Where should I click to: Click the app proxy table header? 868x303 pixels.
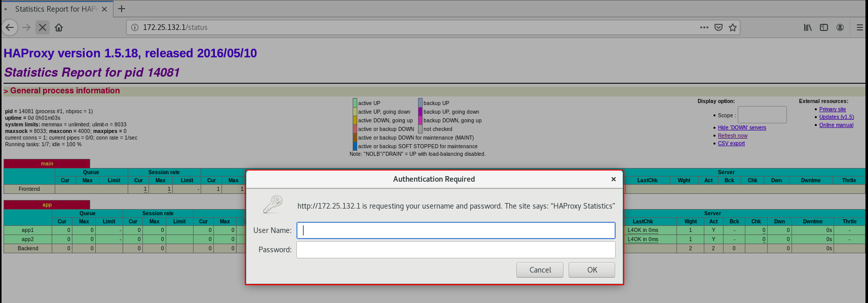tap(47, 205)
